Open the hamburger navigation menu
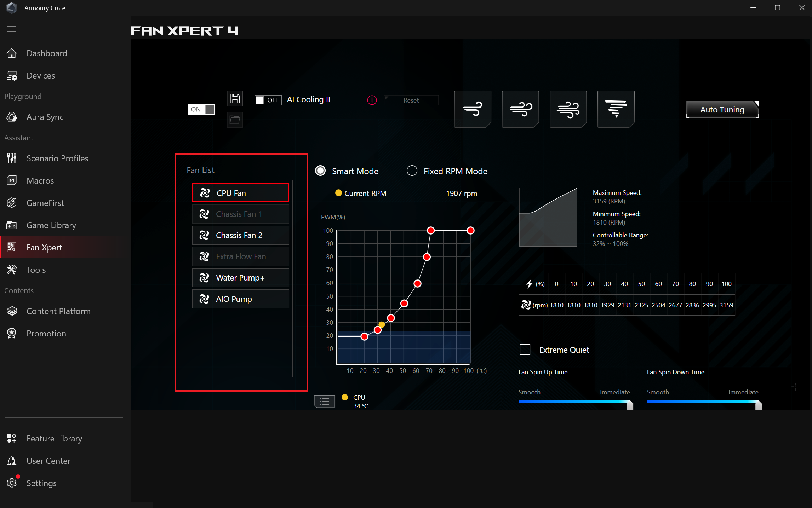 [x=12, y=29]
